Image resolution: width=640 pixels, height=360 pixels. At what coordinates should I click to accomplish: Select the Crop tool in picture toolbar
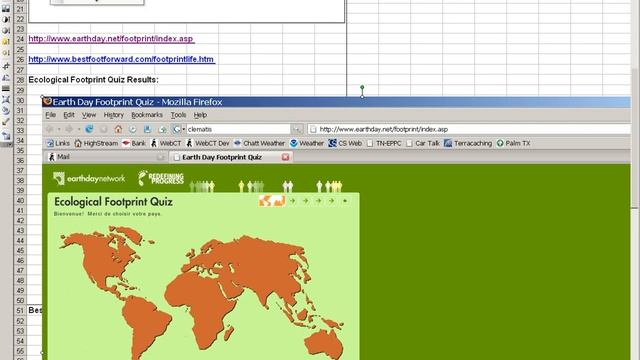point(6,66)
